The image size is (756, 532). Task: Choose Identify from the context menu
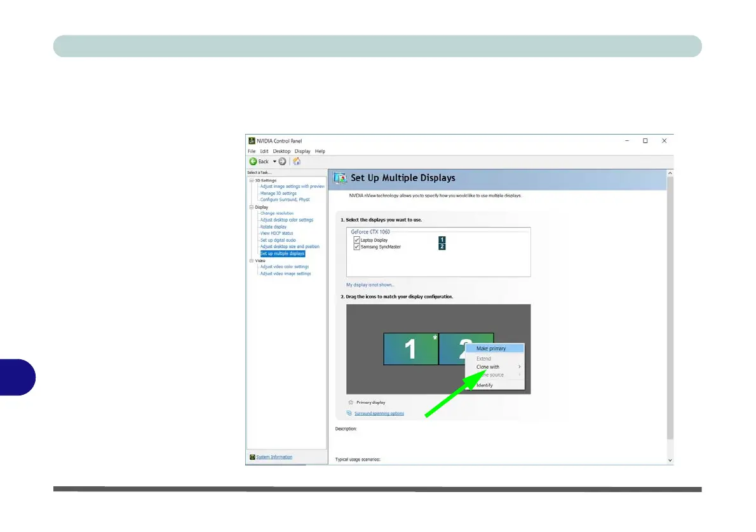(x=494, y=385)
